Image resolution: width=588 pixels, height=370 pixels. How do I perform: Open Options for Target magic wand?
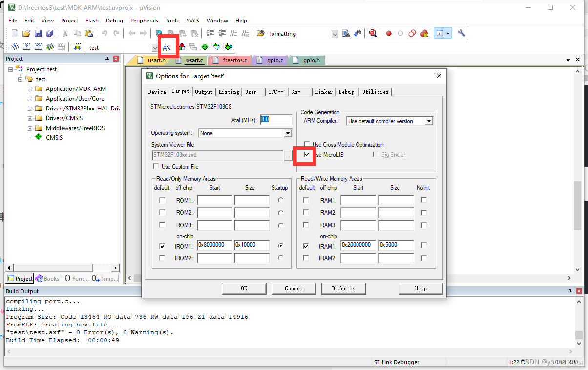[167, 47]
